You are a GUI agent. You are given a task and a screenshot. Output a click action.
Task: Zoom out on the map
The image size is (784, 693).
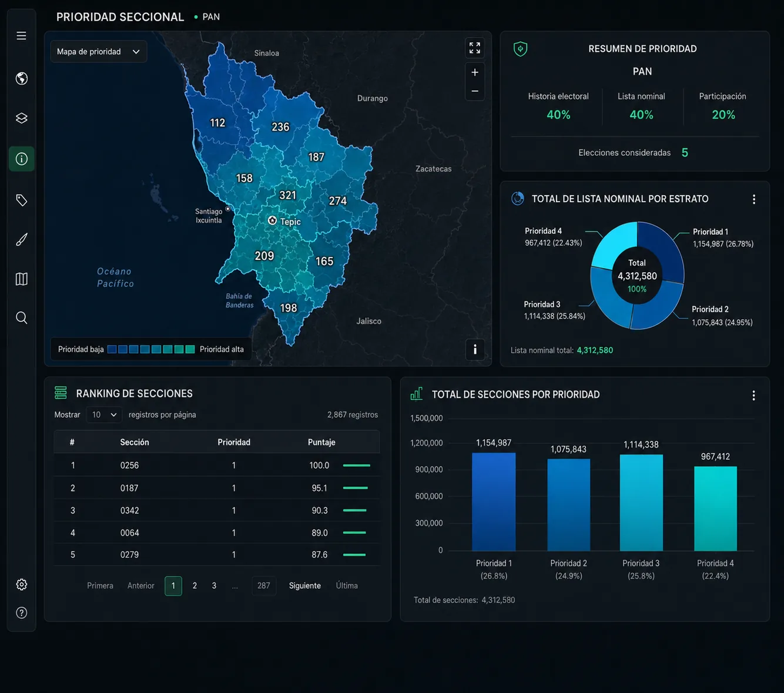[x=475, y=91]
